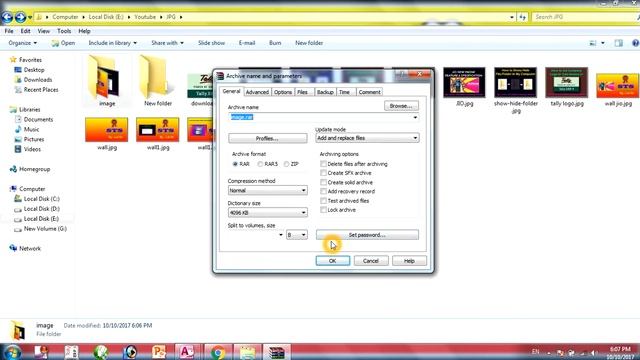Switch to the Advanced tab

click(x=257, y=92)
